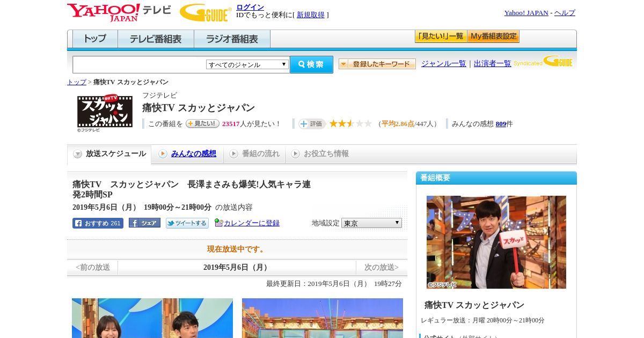Open the ヘルプ link
Image resolution: width=644 pixels, height=338 pixels.
(x=565, y=13)
